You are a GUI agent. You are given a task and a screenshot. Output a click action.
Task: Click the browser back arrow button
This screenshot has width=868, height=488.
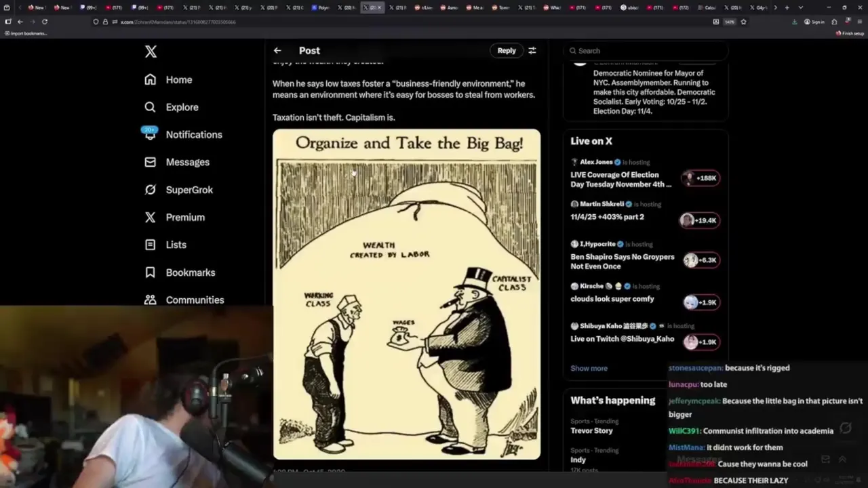[x=20, y=22]
